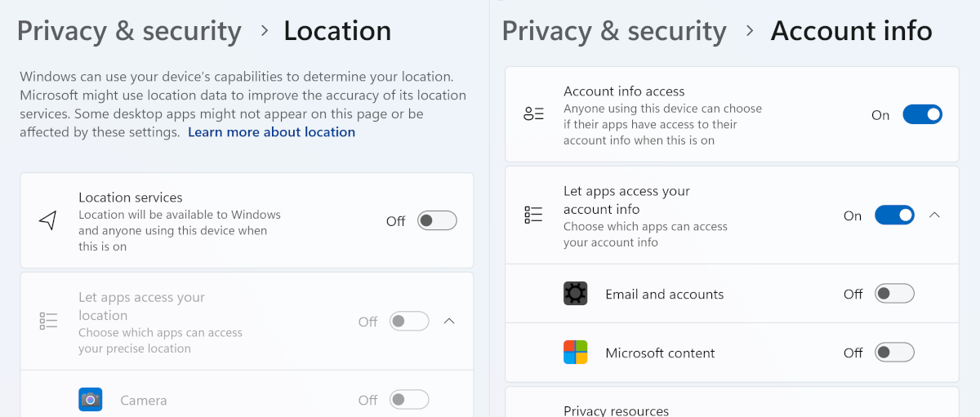Image resolution: width=980 pixels, height=417 pixels.
Task: Click the Account info access person icon
Action: click(533, 114)
